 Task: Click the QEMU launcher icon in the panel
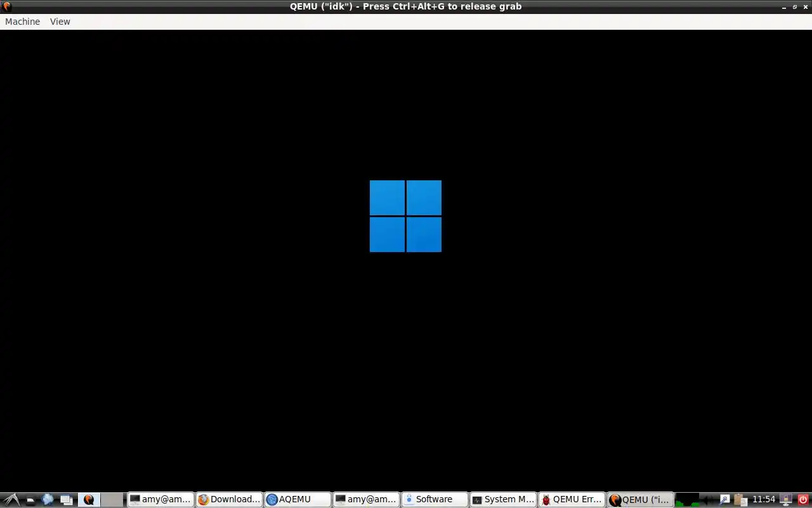pyautogui.click(x=89, y=500)
